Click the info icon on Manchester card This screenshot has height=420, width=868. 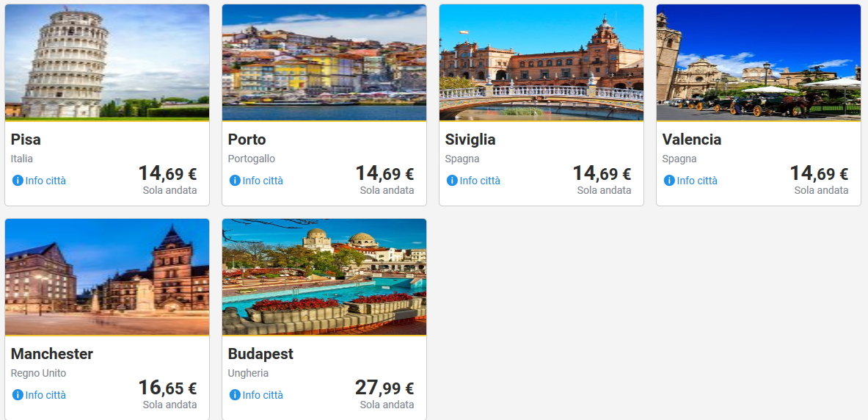[18, 395]
